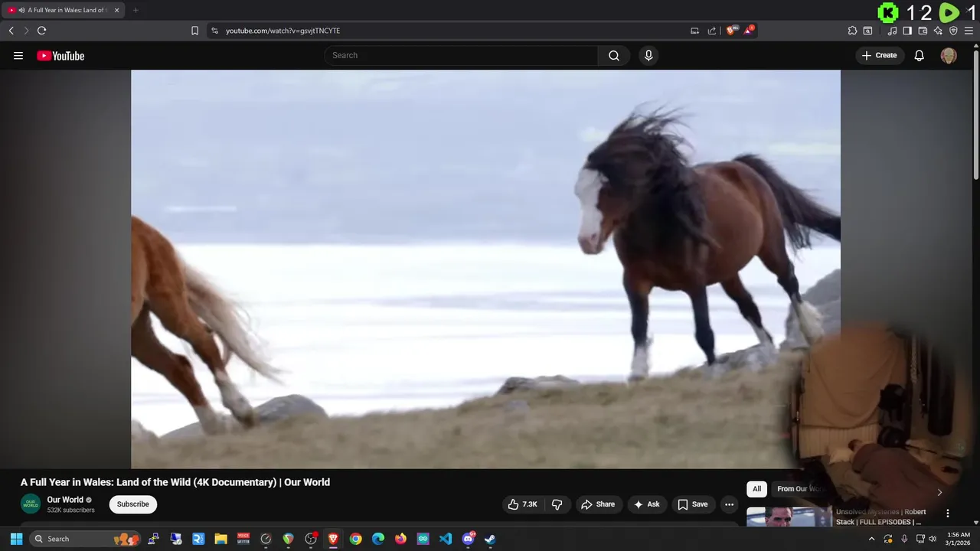Open Arduino IDE from taskbar
980x551 pixels.
click(423, 539)
